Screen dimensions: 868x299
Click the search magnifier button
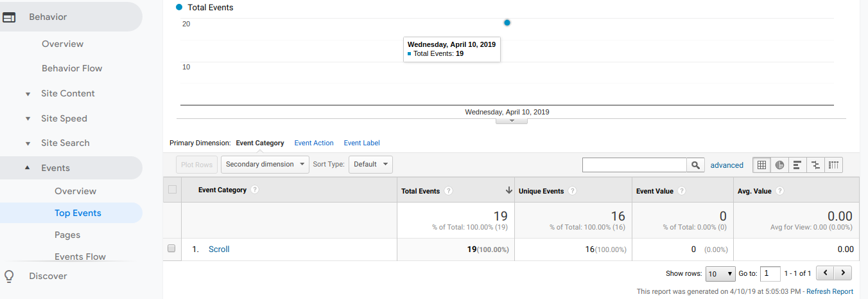click(695, 165)
